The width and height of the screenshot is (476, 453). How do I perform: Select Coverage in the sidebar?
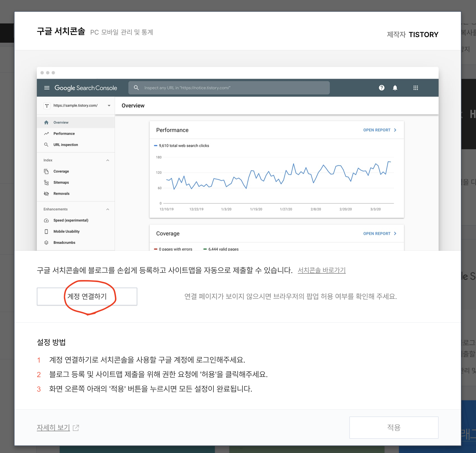[x=76, y=171]
